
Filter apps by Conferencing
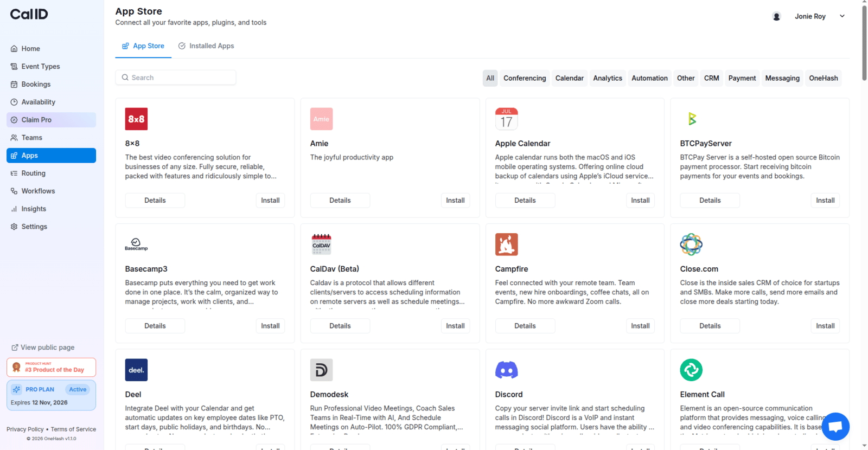coord(525,78)
